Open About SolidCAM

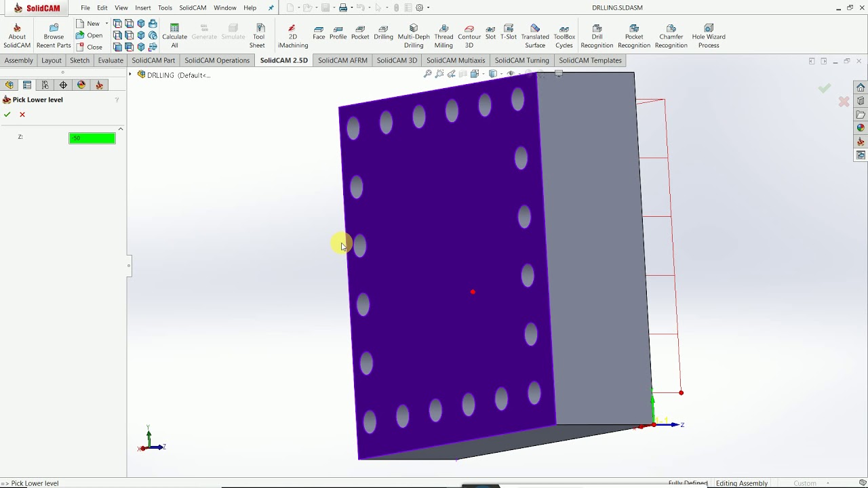pyautogui.click(x=17, y=37)
